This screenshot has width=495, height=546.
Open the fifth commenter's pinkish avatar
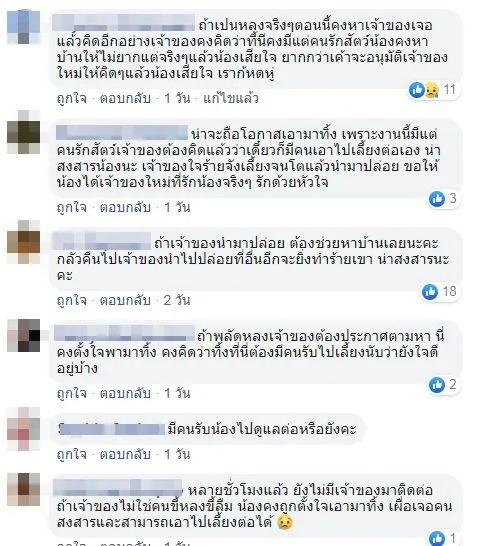coord(24,429)
